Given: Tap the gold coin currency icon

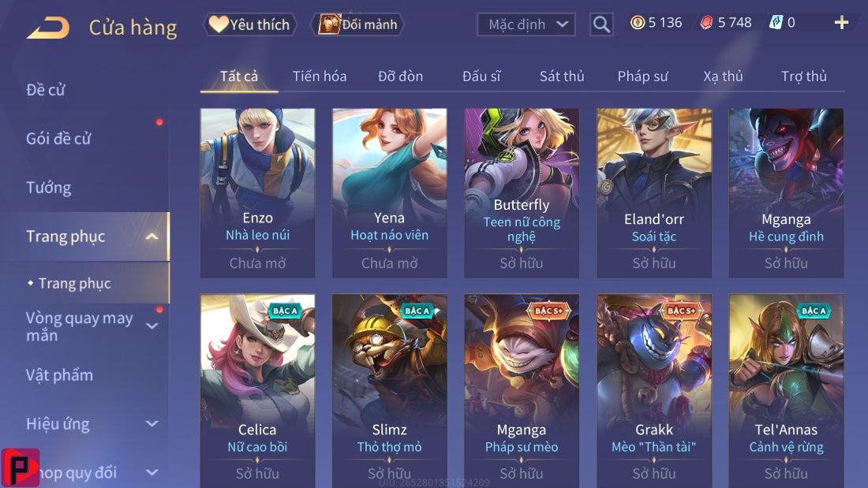Looking at the screenshot, I should (638, 23).
